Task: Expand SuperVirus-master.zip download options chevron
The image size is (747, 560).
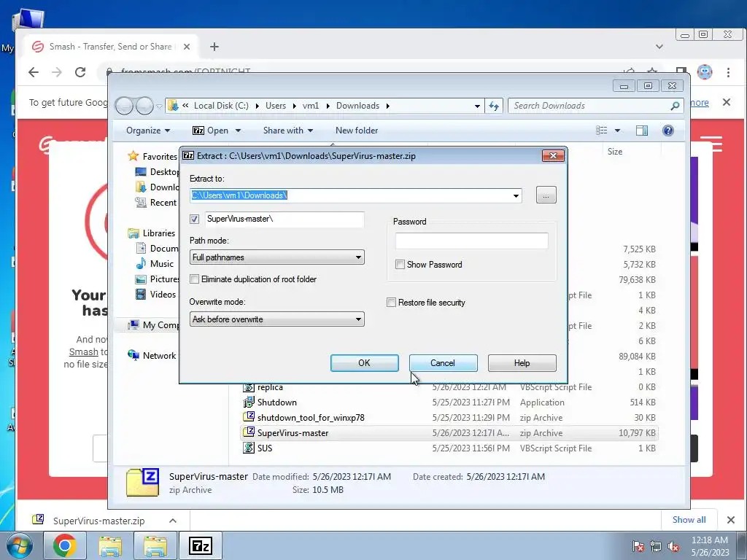Action: (172, 521)
